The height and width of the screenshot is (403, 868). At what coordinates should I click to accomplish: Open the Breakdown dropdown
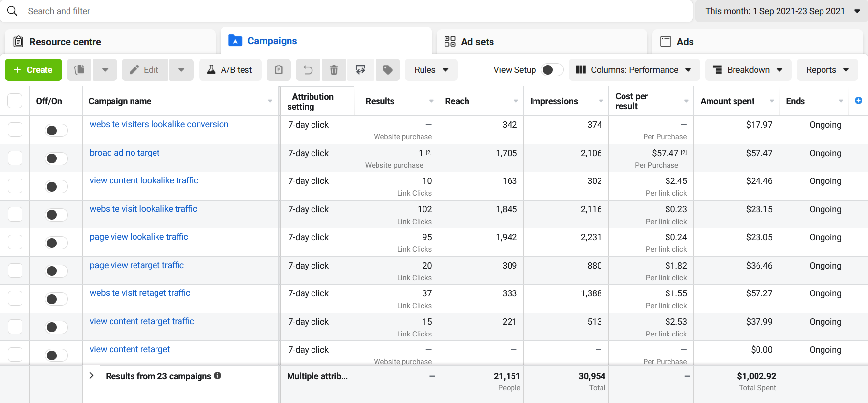(x=748, y=70)
